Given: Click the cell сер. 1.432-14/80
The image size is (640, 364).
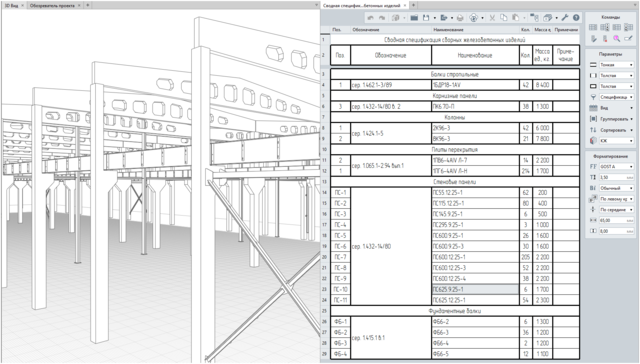Looking at the screenshot, I should click(x=391, y=246).
